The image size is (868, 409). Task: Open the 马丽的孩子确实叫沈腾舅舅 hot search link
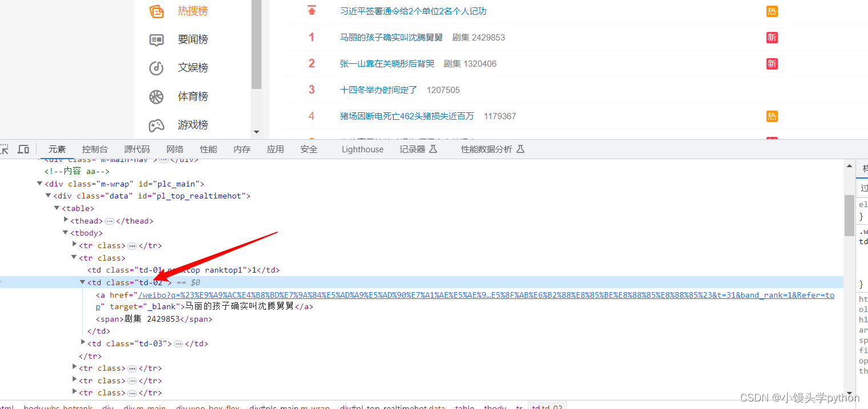click(391, 38)
